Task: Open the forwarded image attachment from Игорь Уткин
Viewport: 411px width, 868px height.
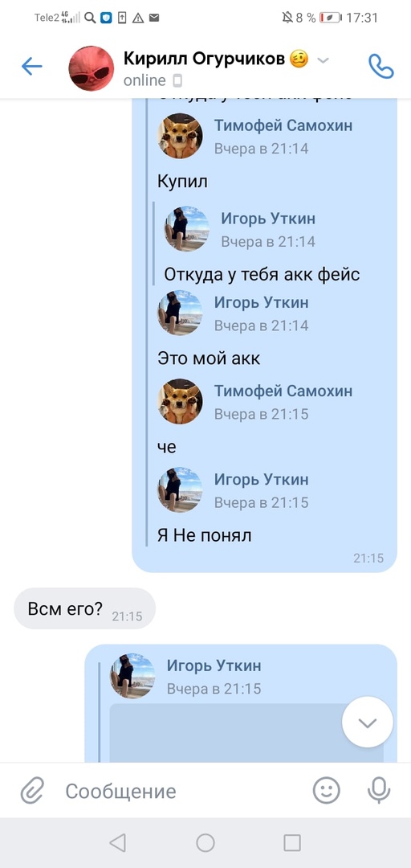Action: coord(246,733)
